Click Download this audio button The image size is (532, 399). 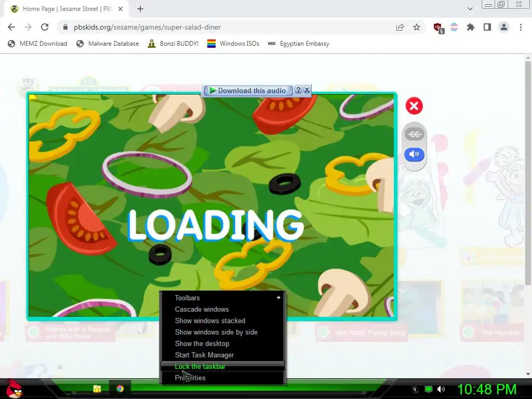248,90
